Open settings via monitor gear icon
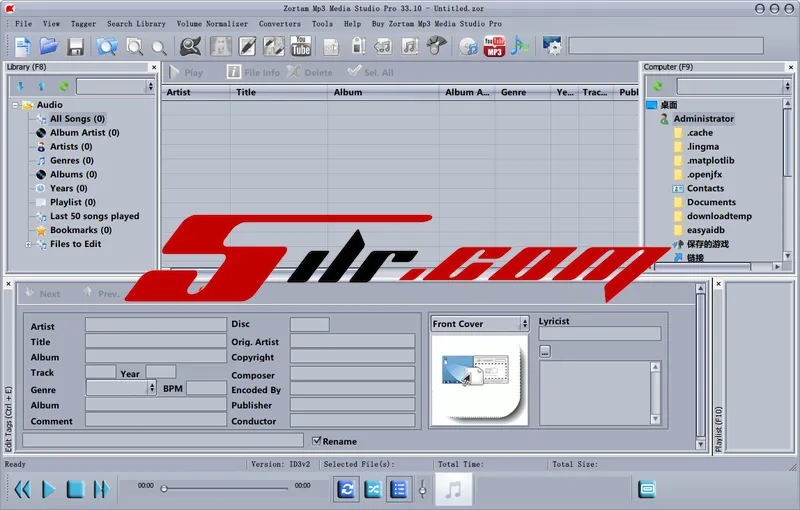This screenshot has height=510, width=800. coord(552,46)
